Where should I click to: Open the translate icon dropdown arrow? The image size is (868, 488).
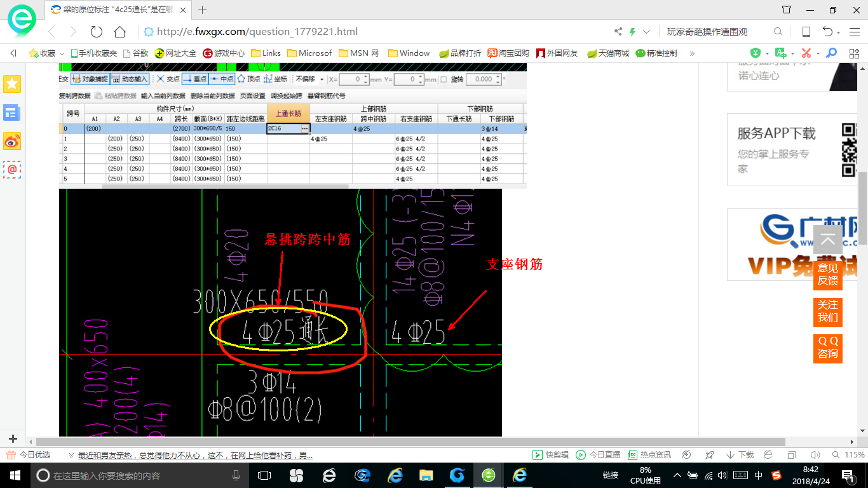792,53
